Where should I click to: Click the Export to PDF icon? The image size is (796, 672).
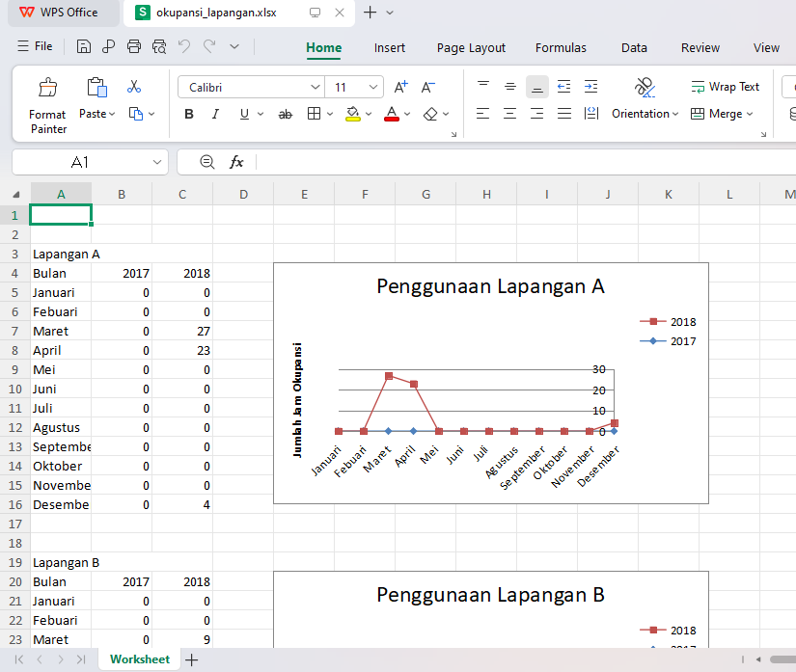[x=108, y=46]
